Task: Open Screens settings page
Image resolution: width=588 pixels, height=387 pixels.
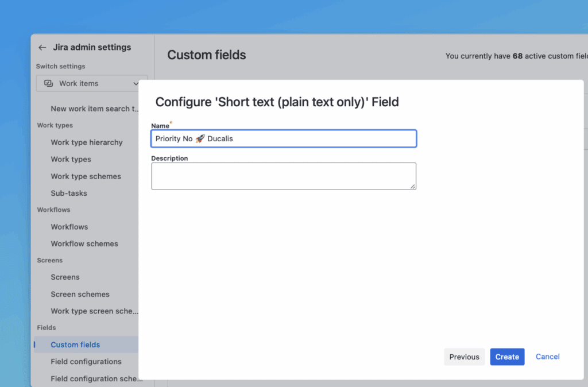Action: click(65, 277)
